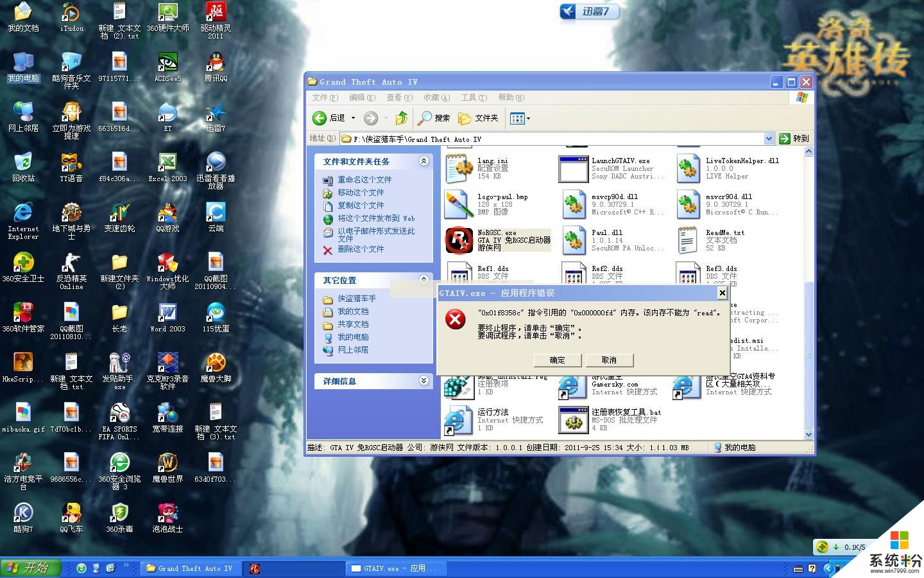Click 将这个文件发布到 Web link

(376, 218)
